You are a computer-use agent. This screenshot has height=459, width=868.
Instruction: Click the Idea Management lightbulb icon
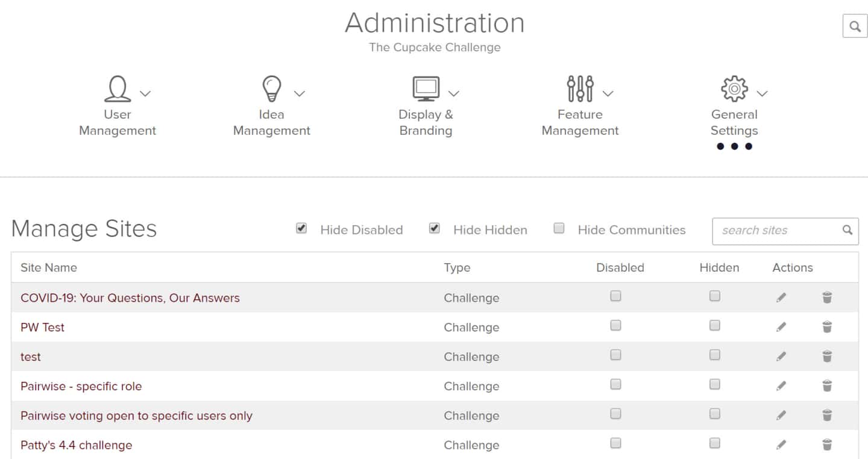click(272, 89)
